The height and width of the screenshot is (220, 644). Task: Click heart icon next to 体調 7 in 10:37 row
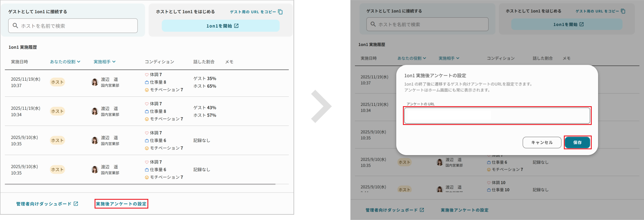point(147,75)
